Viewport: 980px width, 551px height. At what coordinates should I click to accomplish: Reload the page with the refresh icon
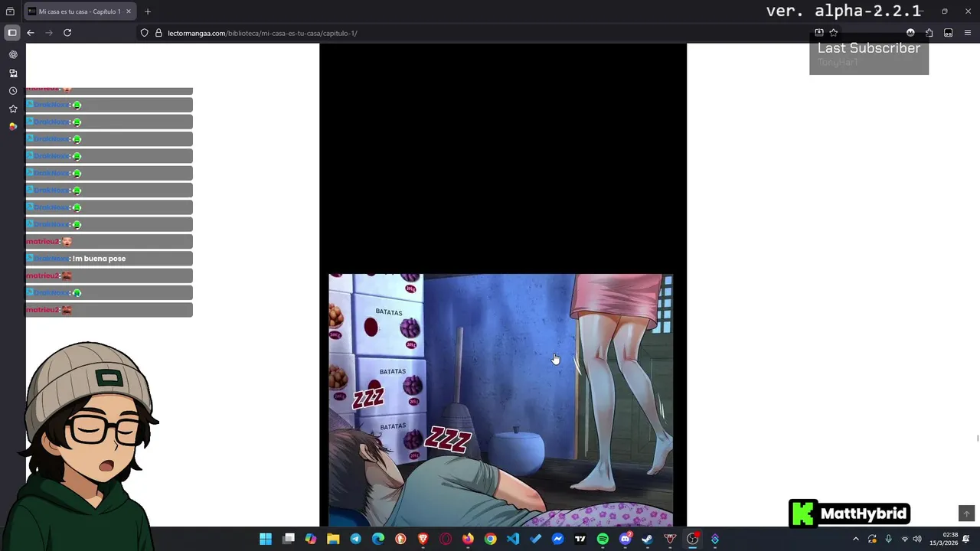(x=67, y=33)
